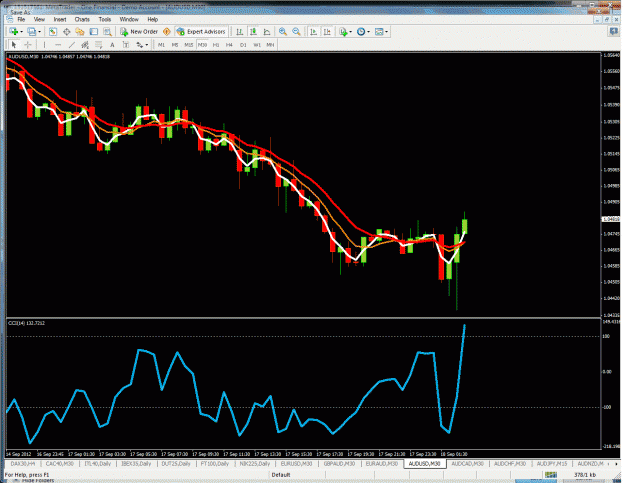Select the Text 'A' drawing tool
This screenshot has height=483, width=625.
[112, 45]
